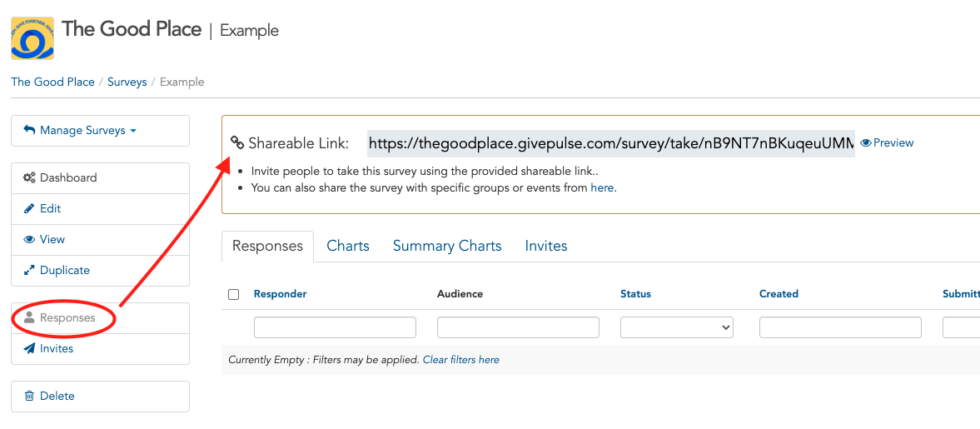Sort by the Created column header
Screen dimensions: 980x429
(x=779, y=294)
